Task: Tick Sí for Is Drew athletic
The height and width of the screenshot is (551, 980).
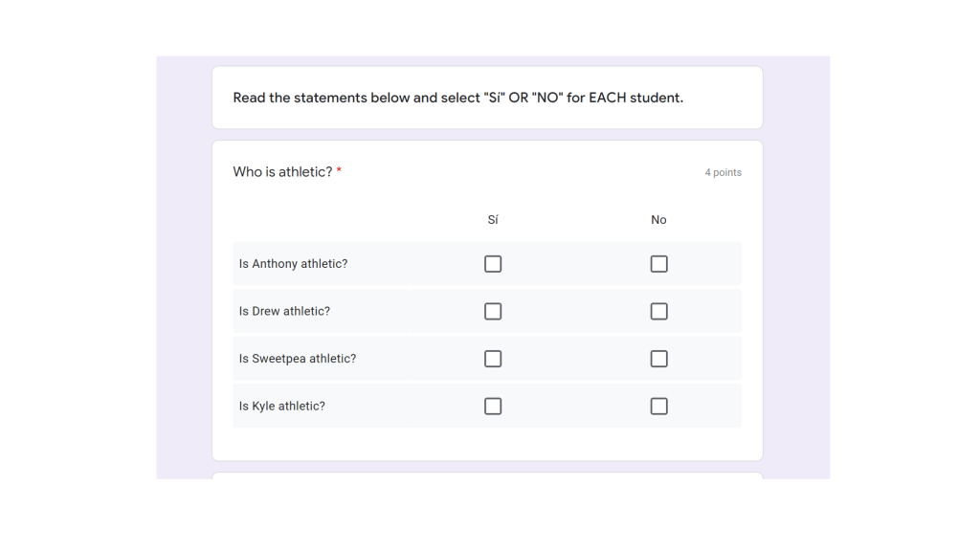Action: [x=493, y=311]
